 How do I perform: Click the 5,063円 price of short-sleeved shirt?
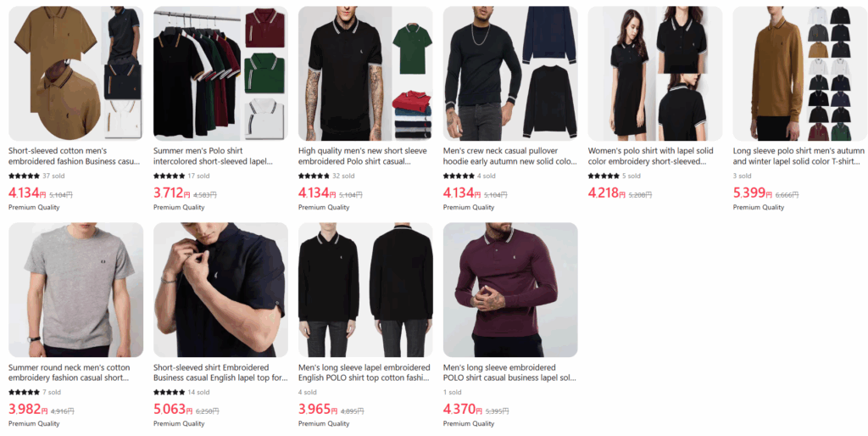click(172, 410)
